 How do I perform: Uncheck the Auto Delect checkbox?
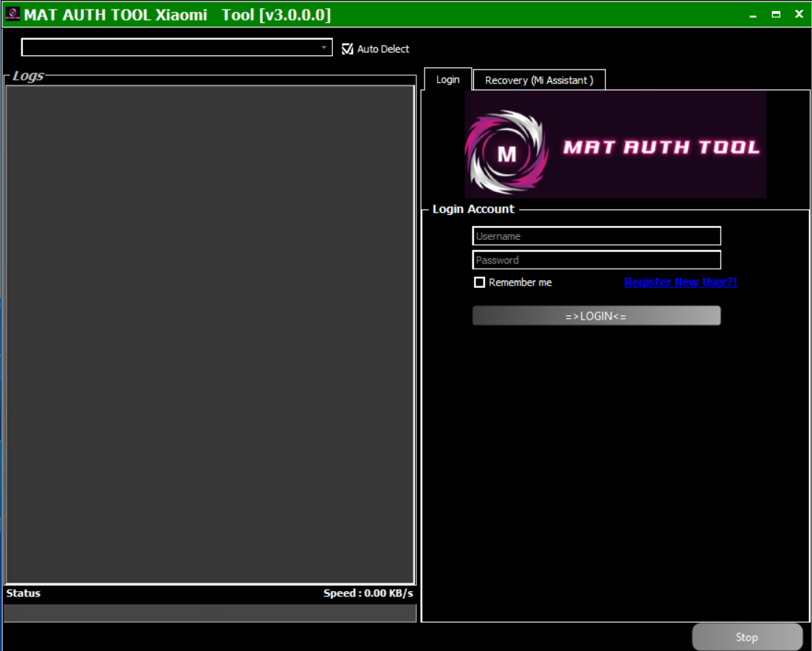click(x=348, y=49)
